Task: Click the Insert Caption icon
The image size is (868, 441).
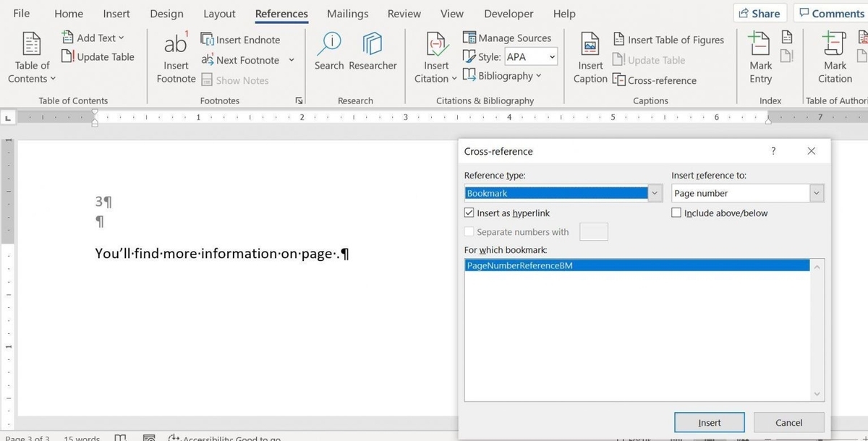Action: coord(590,45)
